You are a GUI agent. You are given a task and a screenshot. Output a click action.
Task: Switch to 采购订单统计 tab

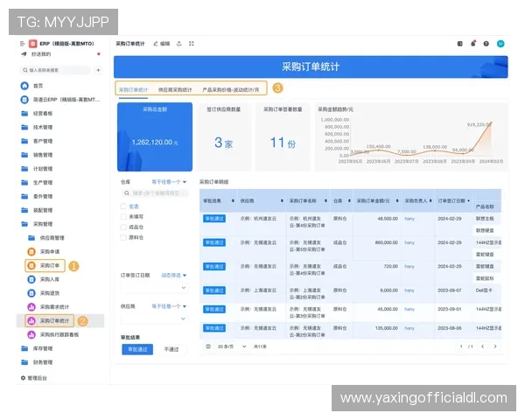tap(133, 90)
